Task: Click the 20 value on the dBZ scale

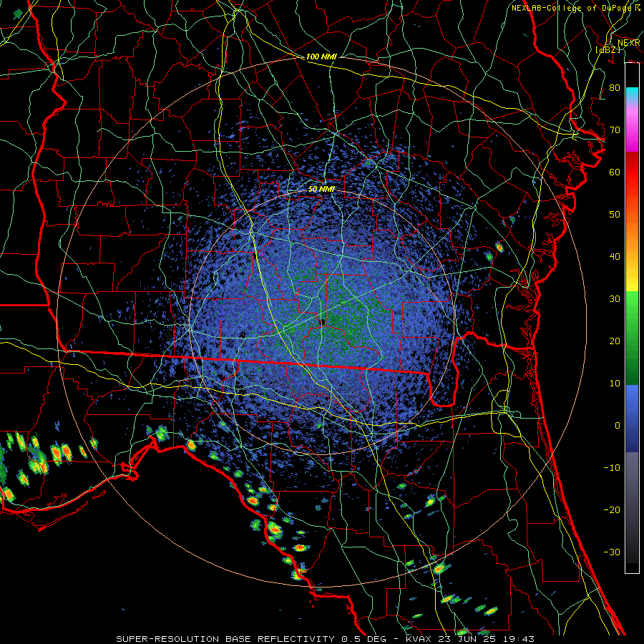Action: point(615,341)
